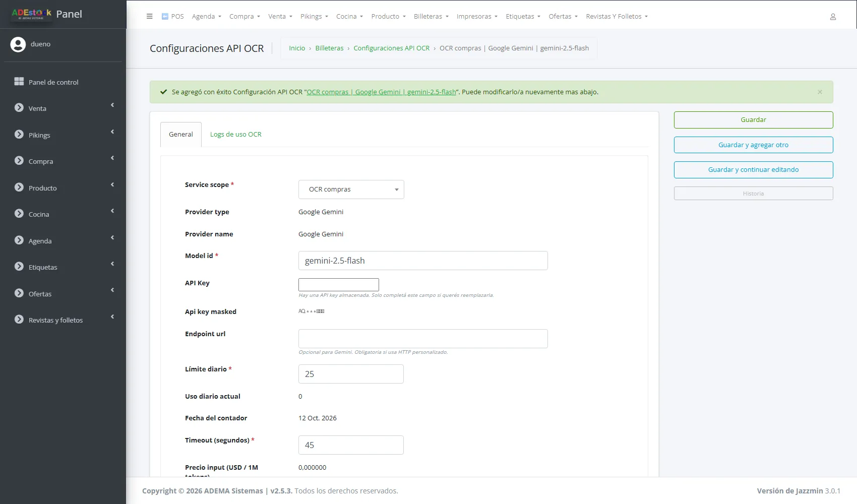Viewport: 857px width, 504px height.
Task: Click the Agenda sidebar circle icon
Action: (19, 240)
